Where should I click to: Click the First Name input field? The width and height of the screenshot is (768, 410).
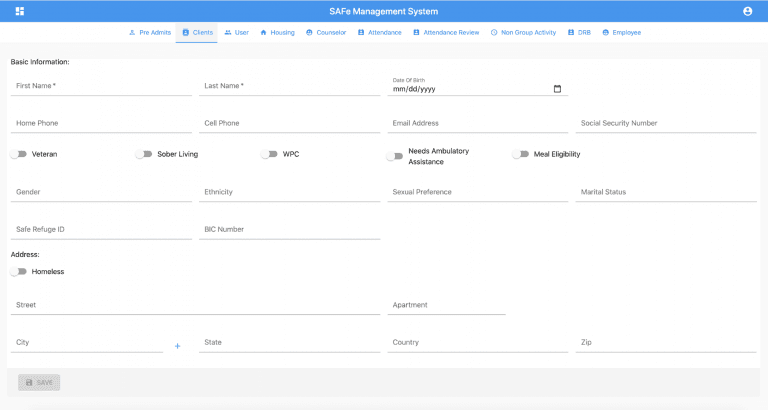100,86
